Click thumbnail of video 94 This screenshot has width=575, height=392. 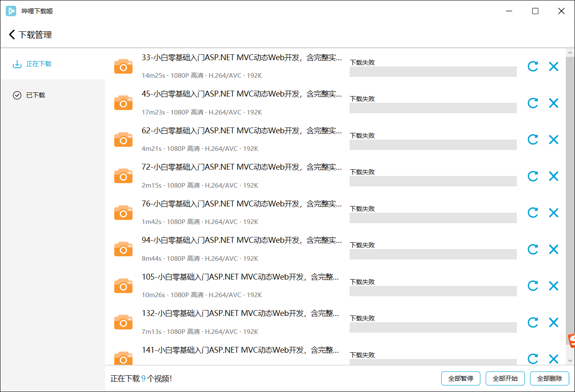pyautogui.click(x=123, y=249)
